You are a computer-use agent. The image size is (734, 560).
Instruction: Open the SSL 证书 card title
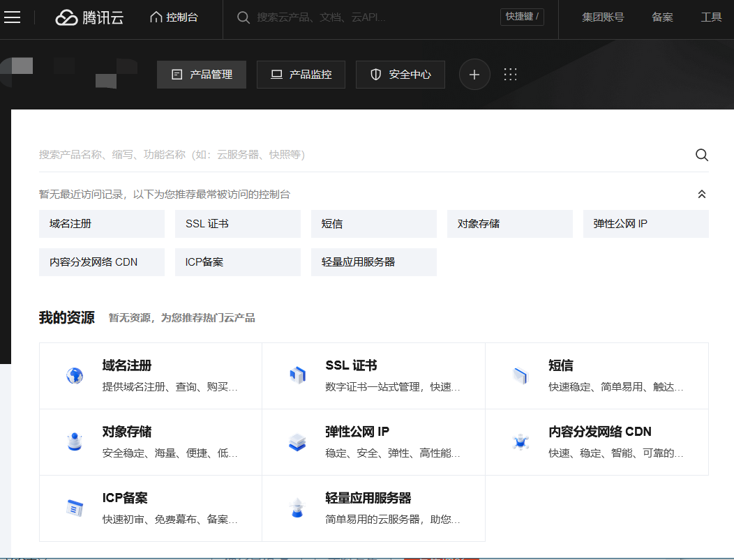tap(351, 365)
